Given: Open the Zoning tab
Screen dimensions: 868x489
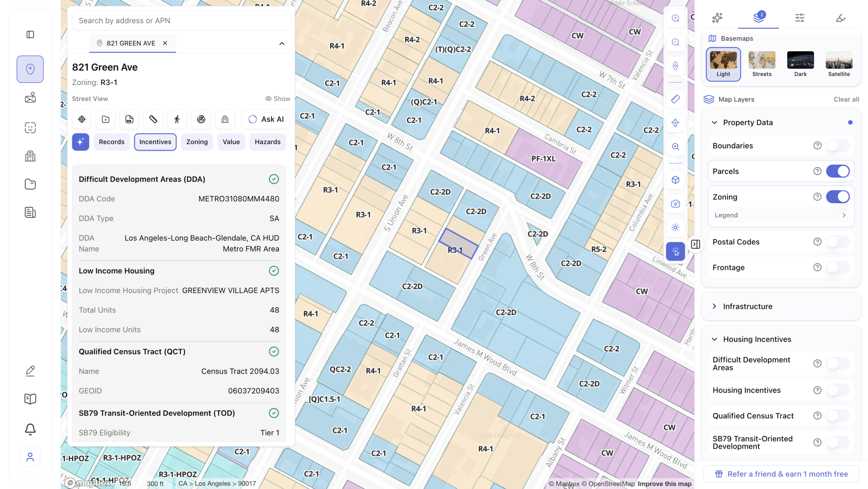Looking at the screenshot, I should pyautogui.click(x=197, y=142).
